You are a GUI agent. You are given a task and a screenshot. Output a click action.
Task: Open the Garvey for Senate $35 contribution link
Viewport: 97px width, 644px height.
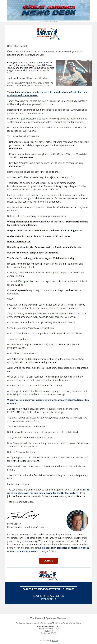pyautogui.click(x=48, y=402)
